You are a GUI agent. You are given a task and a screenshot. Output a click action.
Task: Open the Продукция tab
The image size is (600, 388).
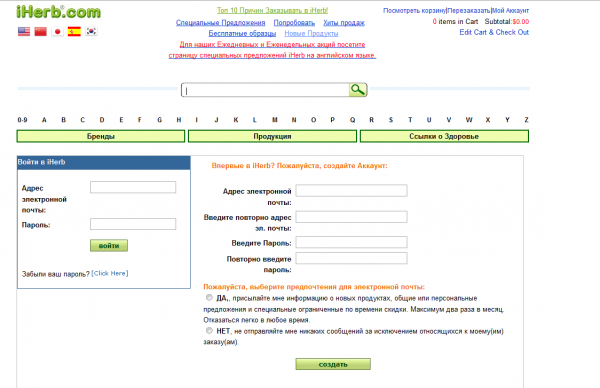272,136
